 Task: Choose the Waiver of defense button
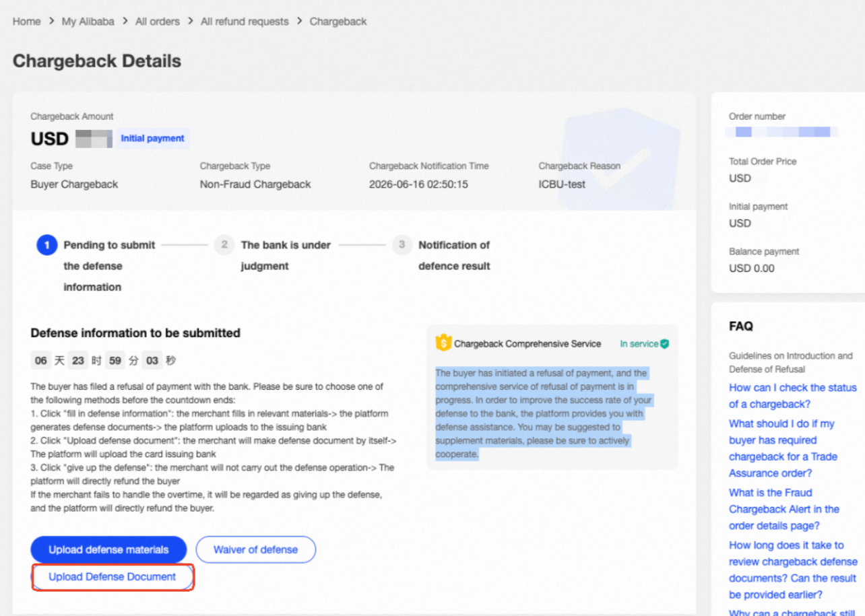(255, 549)
